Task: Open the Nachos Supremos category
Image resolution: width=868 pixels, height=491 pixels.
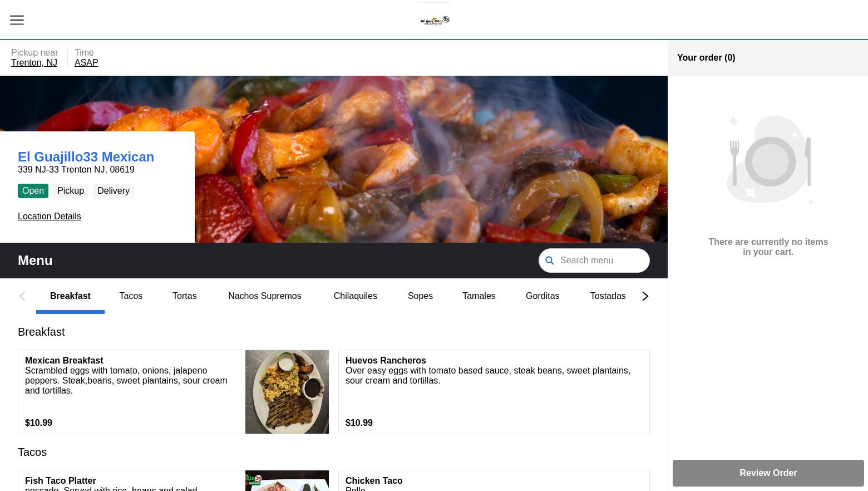Action: pos(264,296)
